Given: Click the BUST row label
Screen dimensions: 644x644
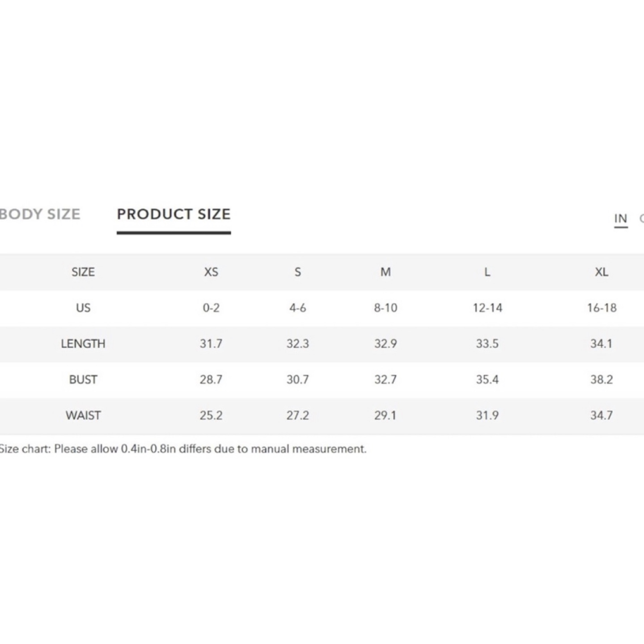Looking at the screenshot, I should [x=83, y=379].
